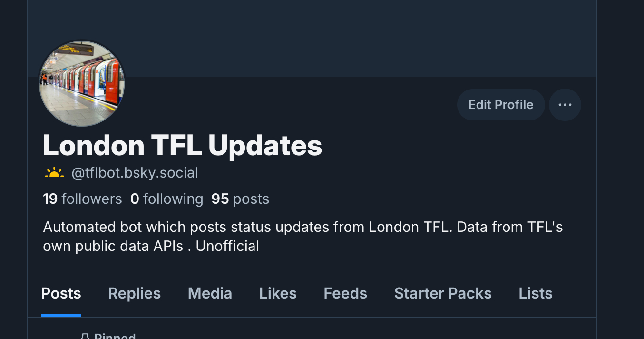
Task: Show the Feeds tab
Action: pos(345,293)
